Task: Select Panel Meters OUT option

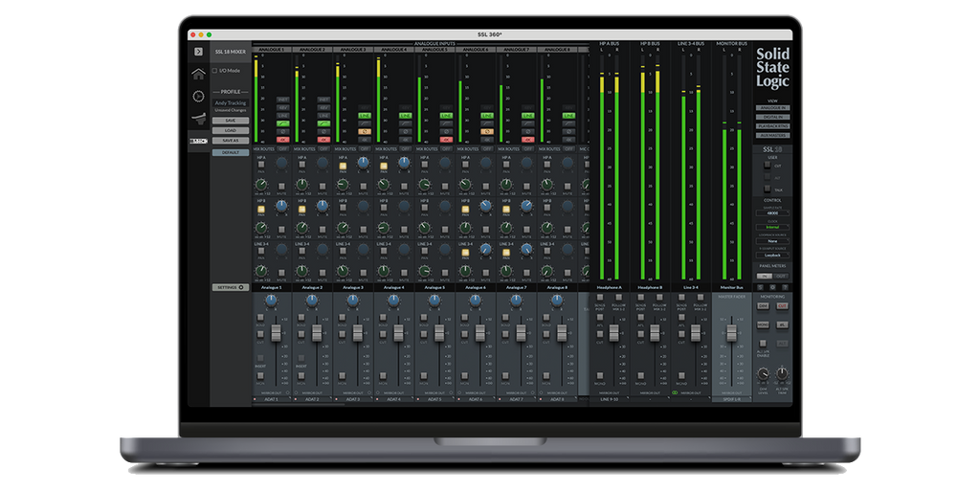Action: [781, 276]
